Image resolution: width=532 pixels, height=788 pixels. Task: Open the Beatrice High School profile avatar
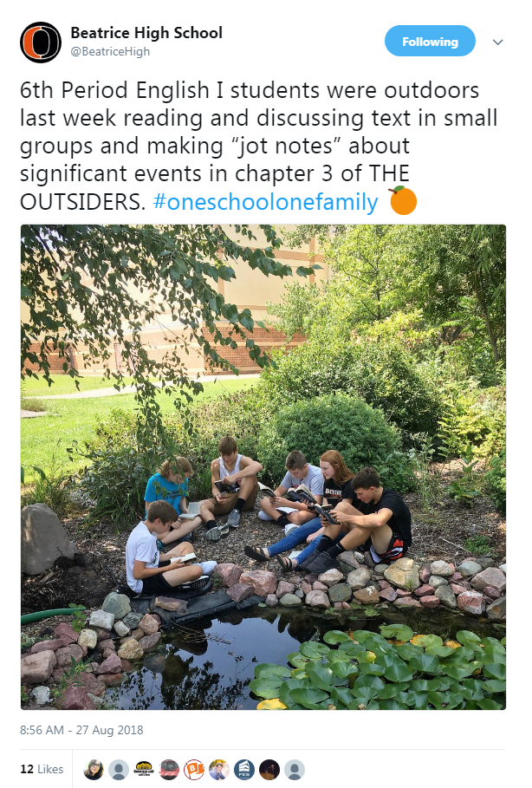coord(41,42)
